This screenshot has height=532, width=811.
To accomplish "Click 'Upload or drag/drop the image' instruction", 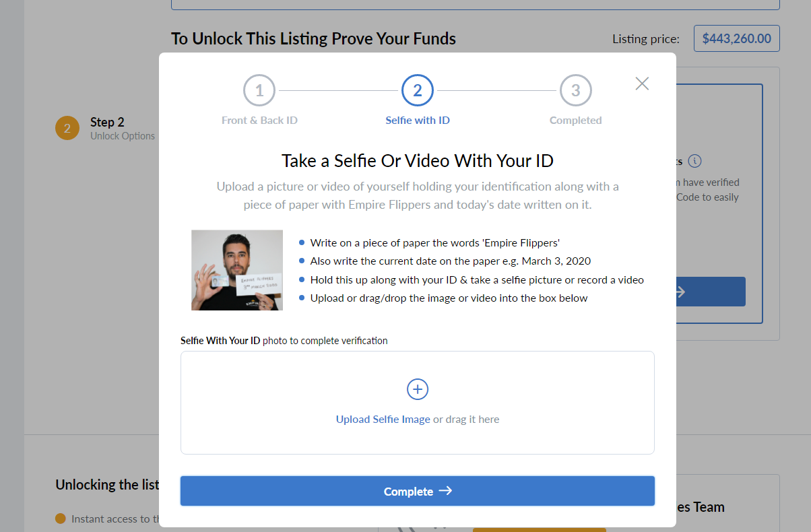I will pyautogui.click(x=449, y=298).
